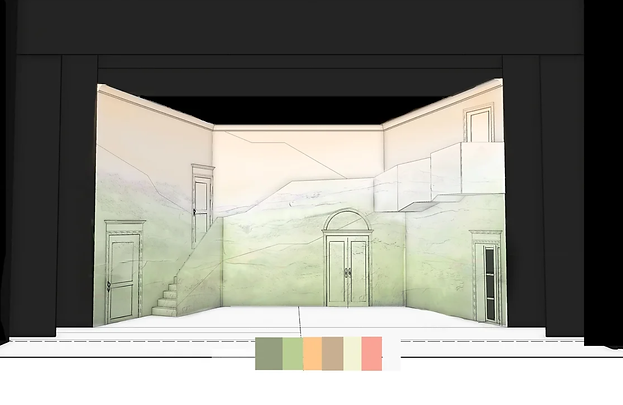623x405 pixels.
Task: Select the door at top of staircase
Action: [202, 205]
